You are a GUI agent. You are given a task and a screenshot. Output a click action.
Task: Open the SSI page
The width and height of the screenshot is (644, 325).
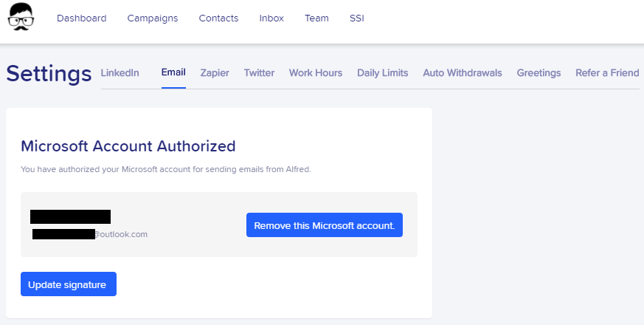coord(357,18)
